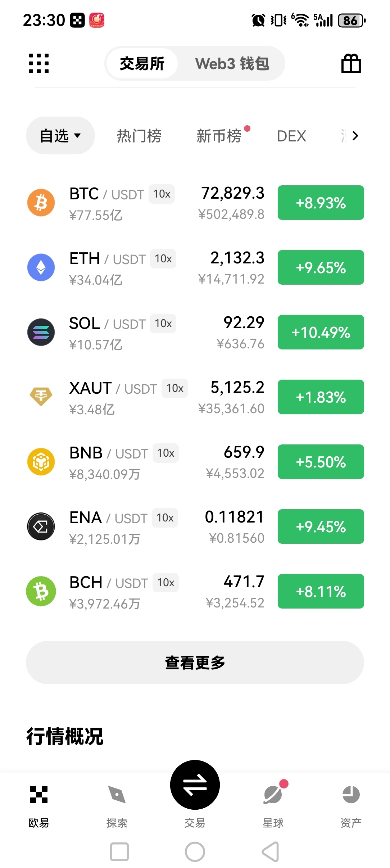The height and width of the screenshot is (868, 390).
Task: Tap the gift box rewards icon
Action: (351, 64)
